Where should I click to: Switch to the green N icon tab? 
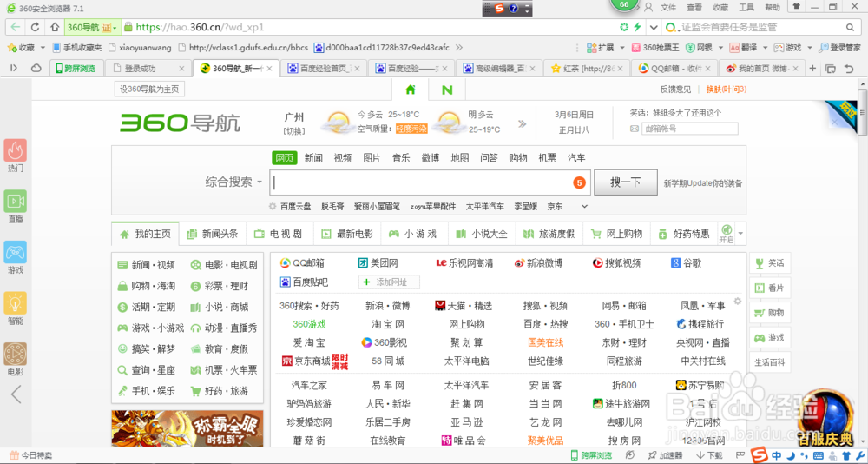[x=447, y=89]
